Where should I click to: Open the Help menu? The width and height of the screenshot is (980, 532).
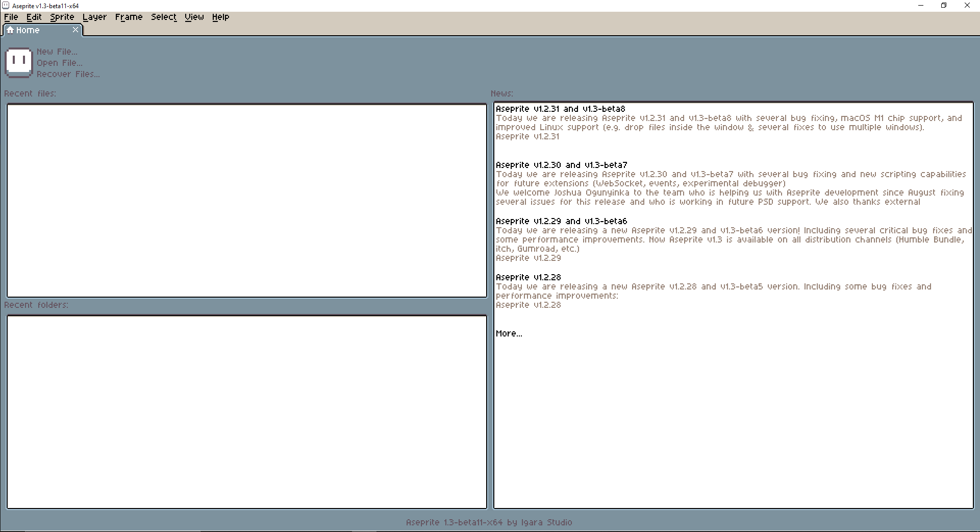(x=221, y=17)
